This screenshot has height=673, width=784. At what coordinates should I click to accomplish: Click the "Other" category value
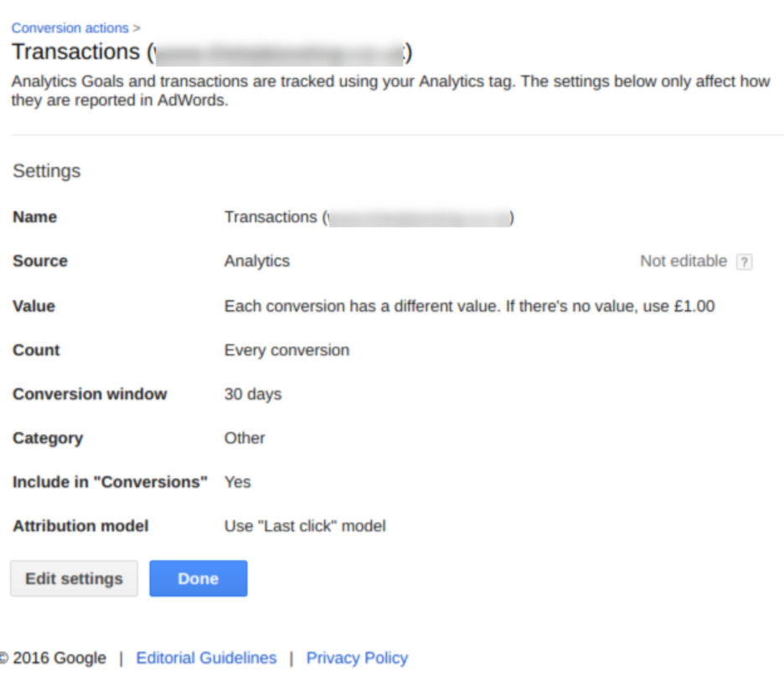pyautogui.click(x=245, y=438)
